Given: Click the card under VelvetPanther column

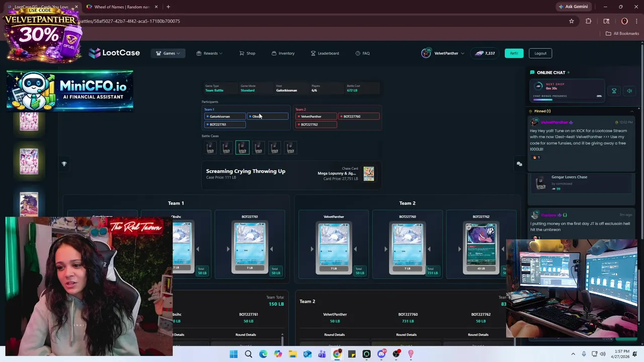Looking at the screenshot, I should click(x=334, y=248).
